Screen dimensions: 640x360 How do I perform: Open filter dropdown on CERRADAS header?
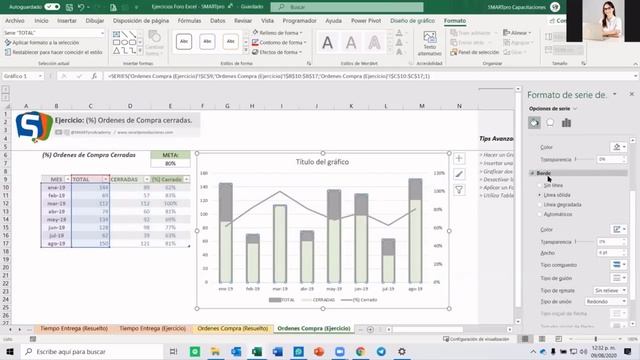pyautogui.click(x=147, y=179)
